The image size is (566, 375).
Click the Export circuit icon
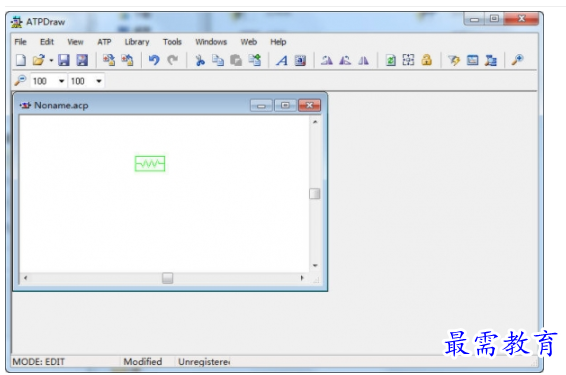[x=127, y=60]
